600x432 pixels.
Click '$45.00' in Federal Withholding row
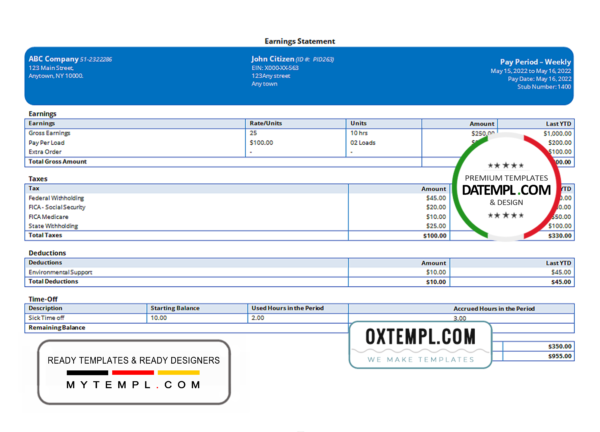[x=436, y=198]
